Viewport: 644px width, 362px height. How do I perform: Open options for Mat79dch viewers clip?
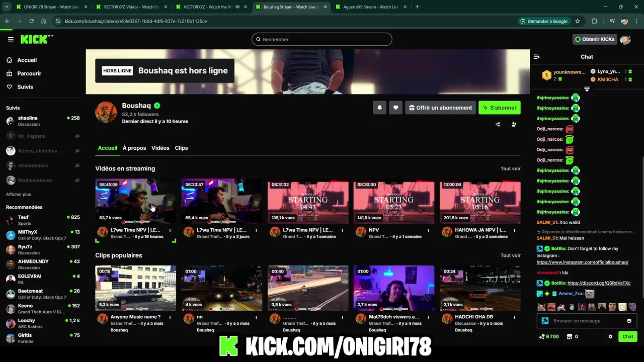point(428,317)
